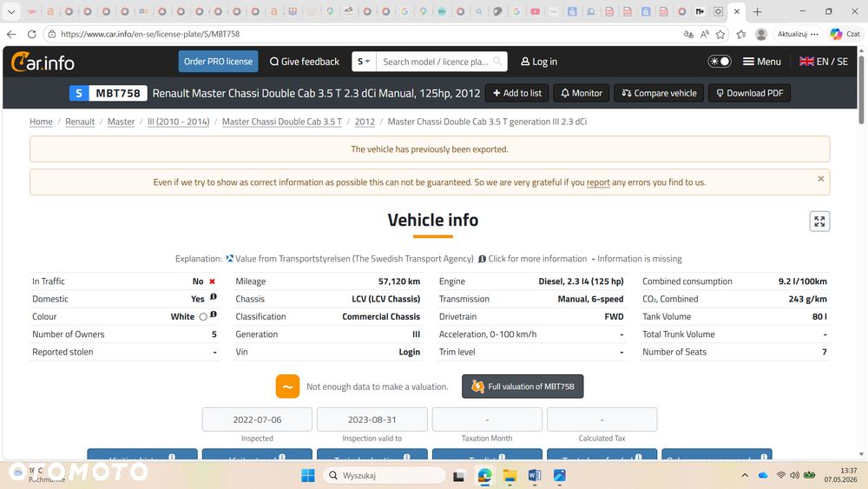
Task: Open the volume speaker tray icon
Action: pyautogui.click(x=794, y=475)
